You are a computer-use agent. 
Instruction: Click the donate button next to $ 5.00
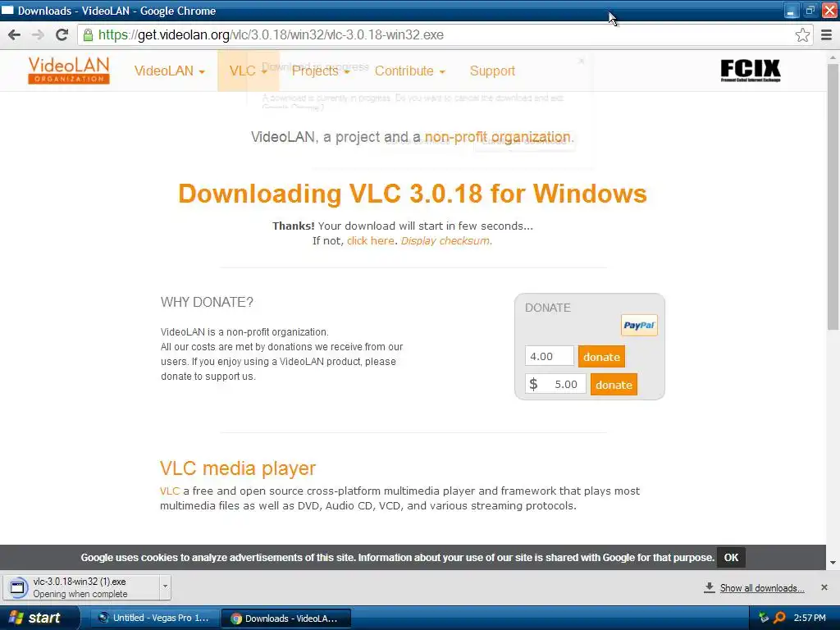pos(614,385)
